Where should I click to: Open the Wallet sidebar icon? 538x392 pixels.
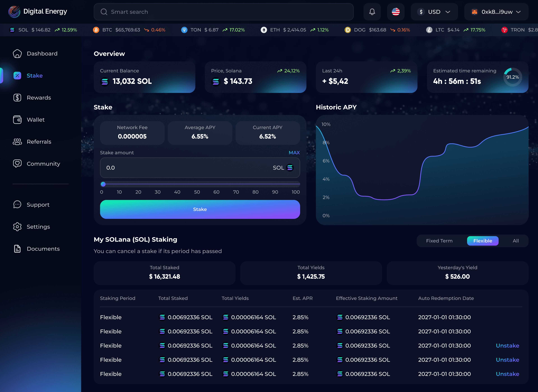[x=17, y=120]
